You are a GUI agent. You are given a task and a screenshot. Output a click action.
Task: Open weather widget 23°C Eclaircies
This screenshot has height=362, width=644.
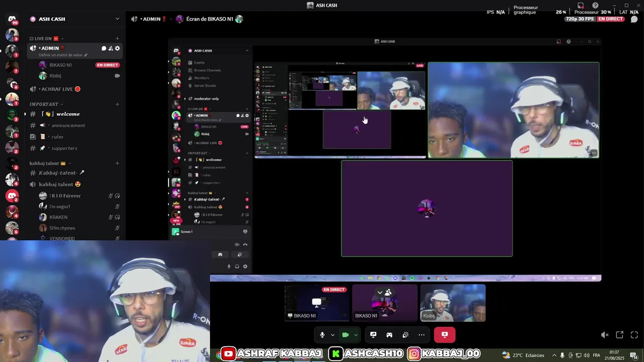click(523, 355)
